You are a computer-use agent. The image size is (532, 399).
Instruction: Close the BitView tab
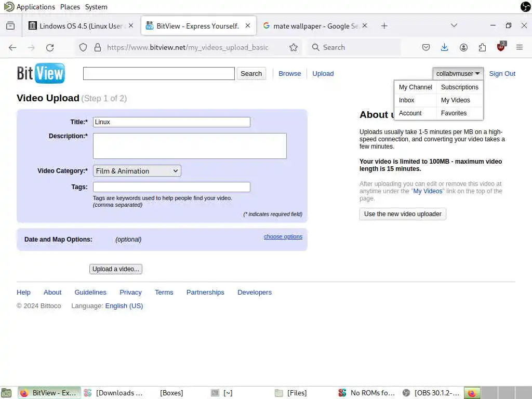[x=248, y=25]
